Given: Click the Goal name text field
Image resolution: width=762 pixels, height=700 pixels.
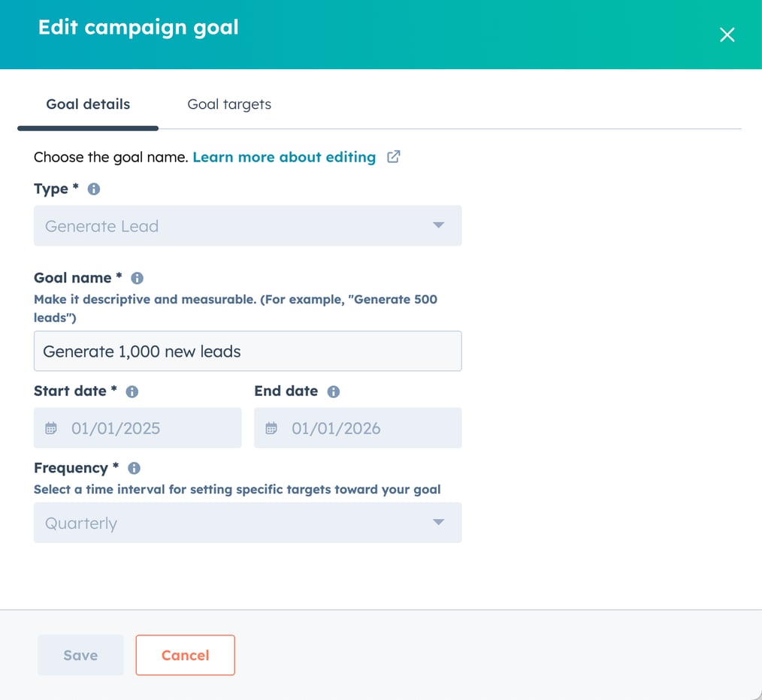Looking at the screenshot, I should (248, 351).
